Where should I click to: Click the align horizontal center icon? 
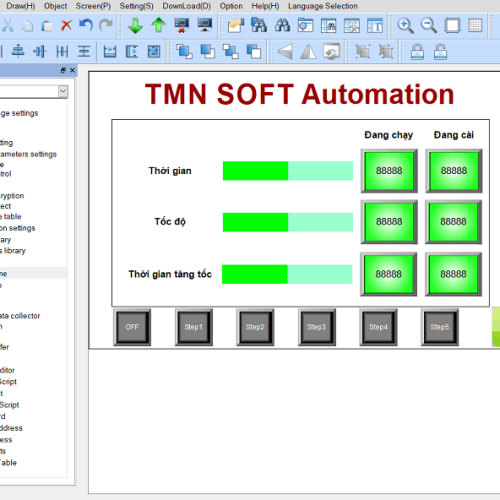point(40,51)
